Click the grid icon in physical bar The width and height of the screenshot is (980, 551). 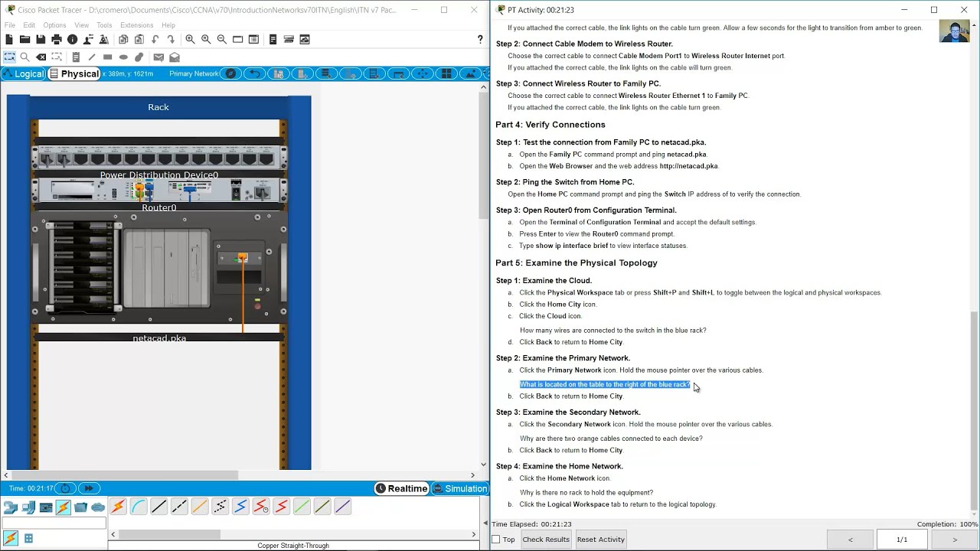446,73
